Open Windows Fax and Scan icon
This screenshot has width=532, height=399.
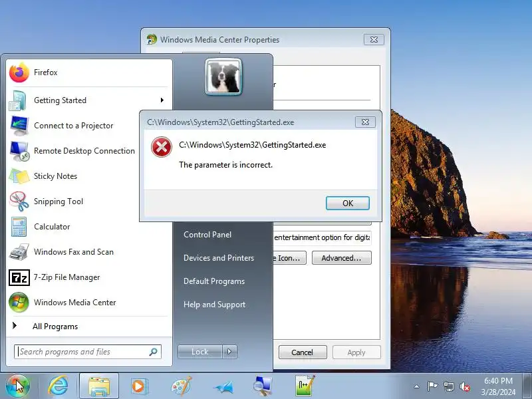(x=19, y=252)
